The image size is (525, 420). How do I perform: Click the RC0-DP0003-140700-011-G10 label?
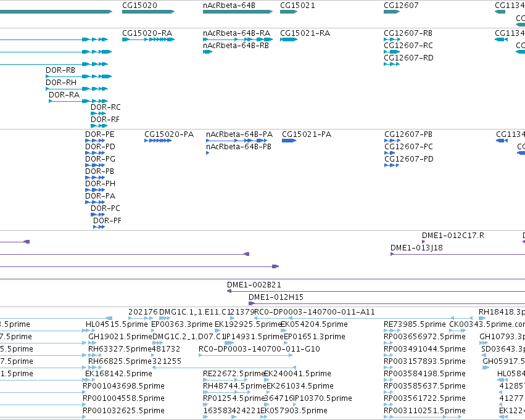[x=259, y=350]
